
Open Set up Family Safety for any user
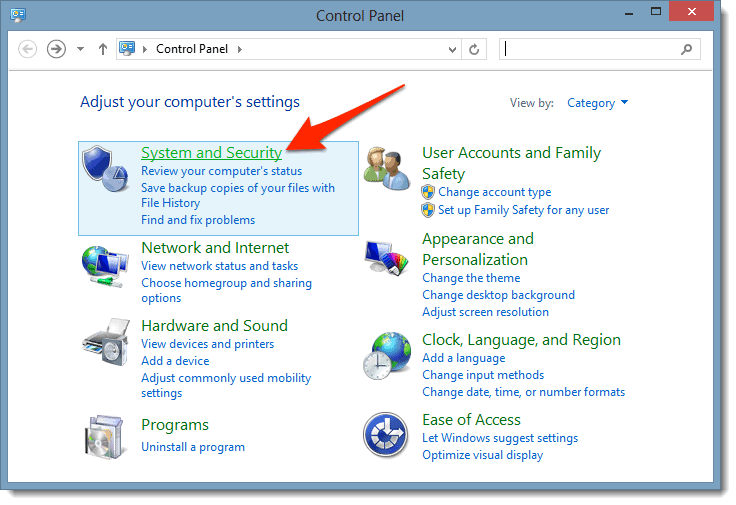point(523,210)
